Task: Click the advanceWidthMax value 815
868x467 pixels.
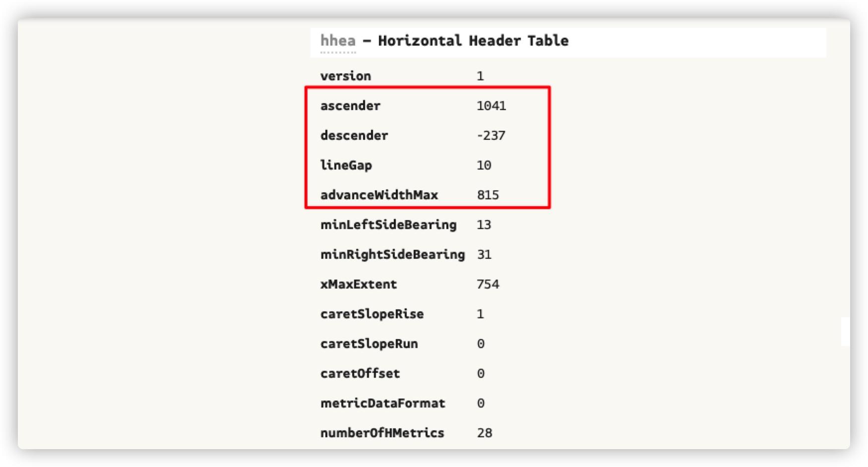Action: tap(488, 195)
